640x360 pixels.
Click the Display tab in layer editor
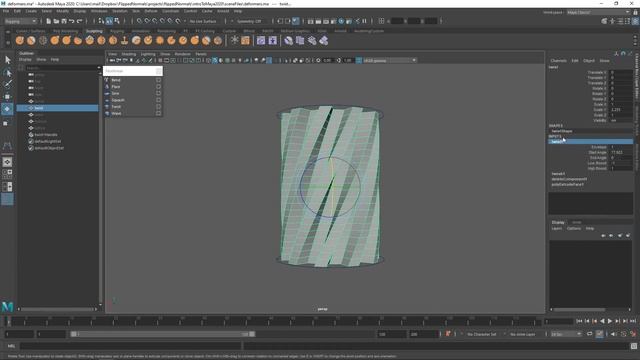pos(558,222)
